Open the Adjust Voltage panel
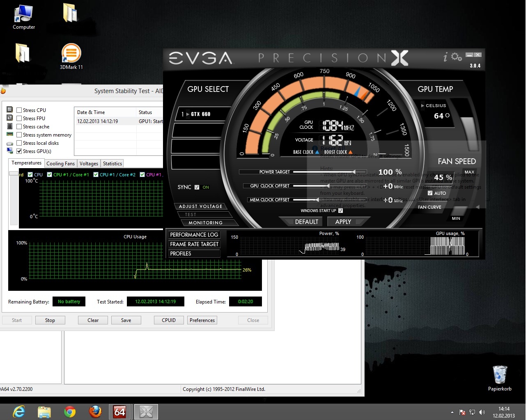This screenshot has height=420, width=528. tap(200, 206)
